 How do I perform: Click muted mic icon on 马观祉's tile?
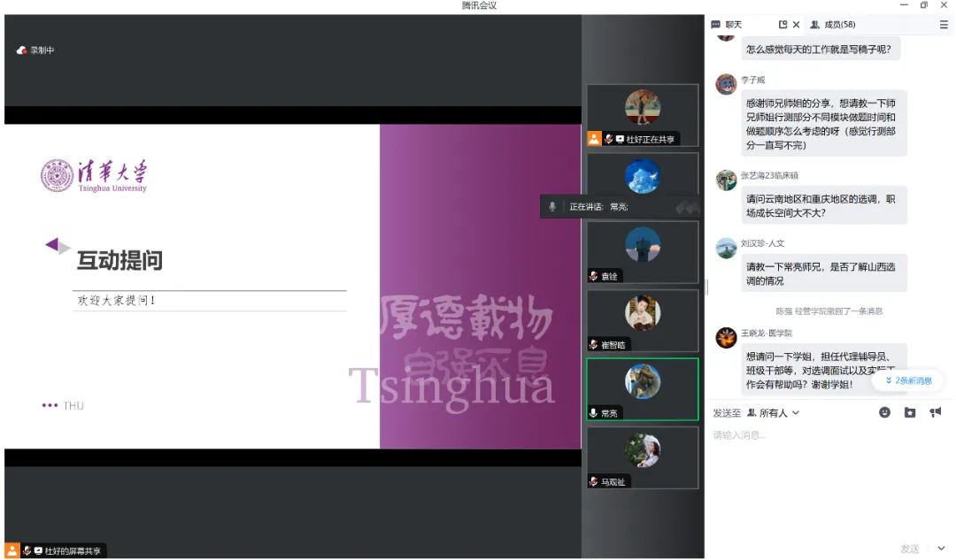click(x=594, y=481)
